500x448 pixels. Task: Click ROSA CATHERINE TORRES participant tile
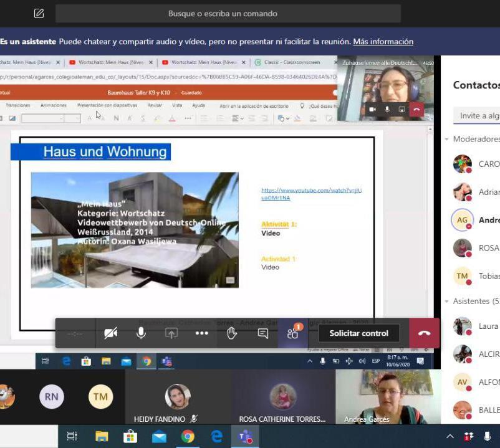coord(284,397)
